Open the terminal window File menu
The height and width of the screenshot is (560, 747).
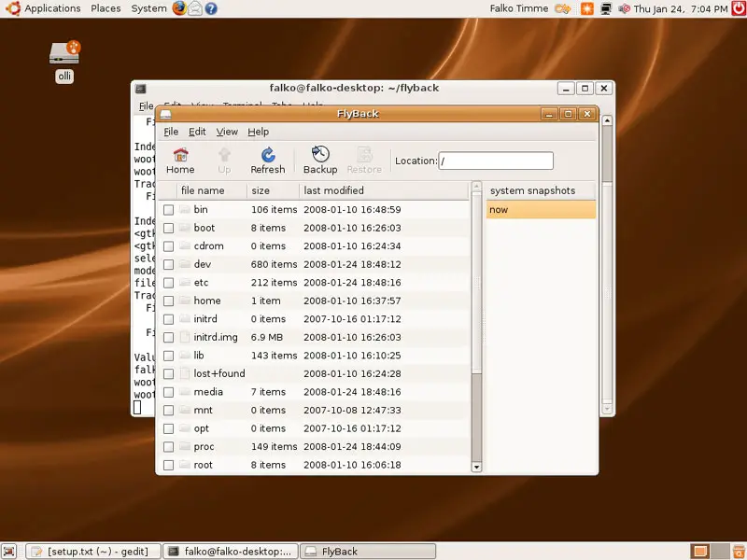[x=146, y=105]
